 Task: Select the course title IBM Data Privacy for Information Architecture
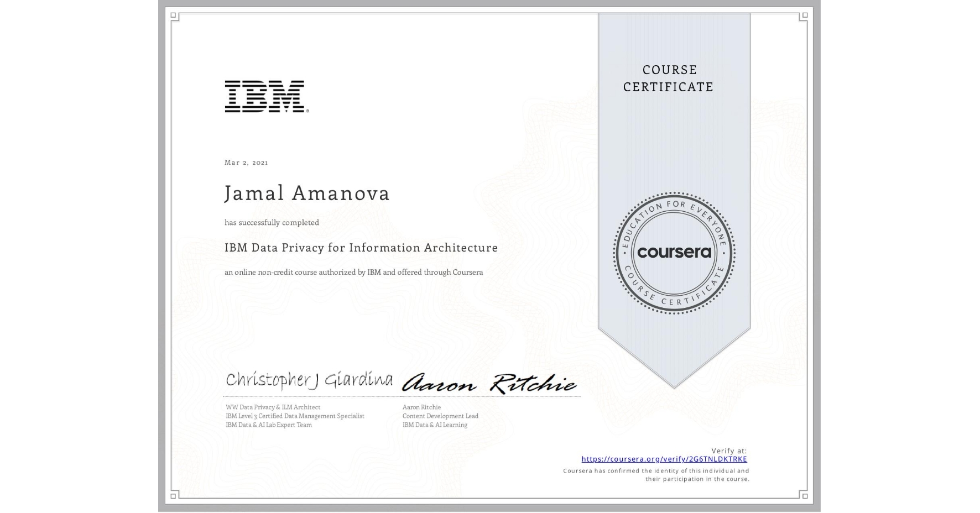[x=361, y=248]
